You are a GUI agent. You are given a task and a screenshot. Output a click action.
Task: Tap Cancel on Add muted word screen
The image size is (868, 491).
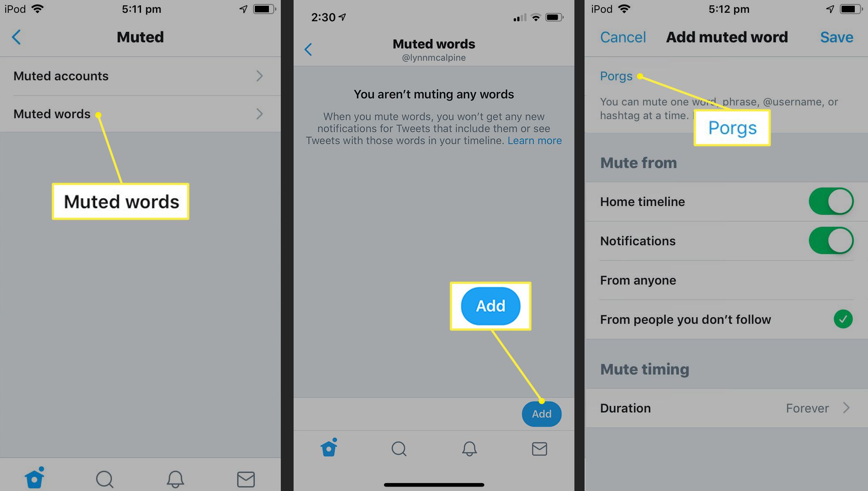click(x=624, y=37)
